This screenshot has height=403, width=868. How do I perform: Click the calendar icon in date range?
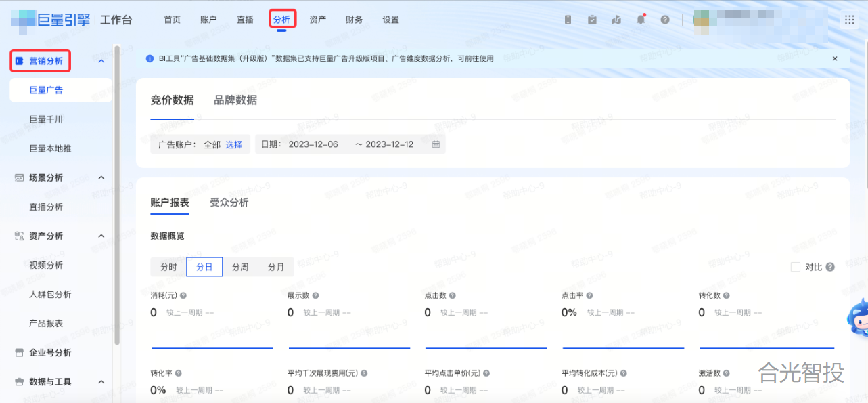[x=436, y=144]
